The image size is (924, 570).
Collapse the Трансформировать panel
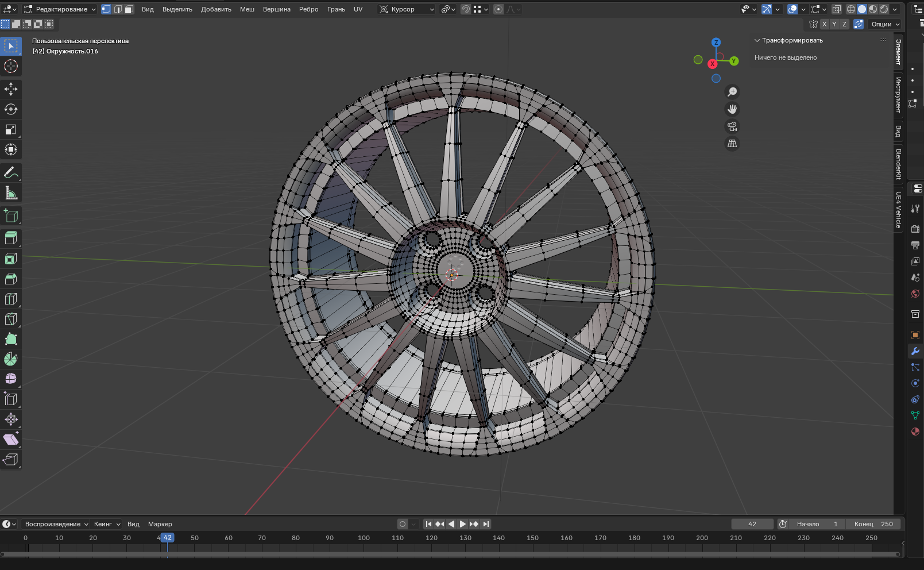point(757,40)
